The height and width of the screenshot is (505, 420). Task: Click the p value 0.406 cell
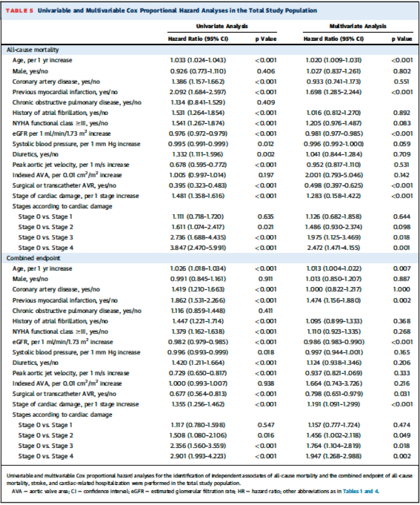266,71
